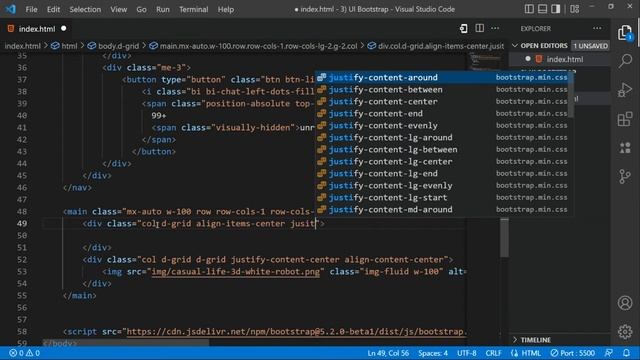
Task: Click the editor vertical scrollbar thumb
Action: coord(504,238)
